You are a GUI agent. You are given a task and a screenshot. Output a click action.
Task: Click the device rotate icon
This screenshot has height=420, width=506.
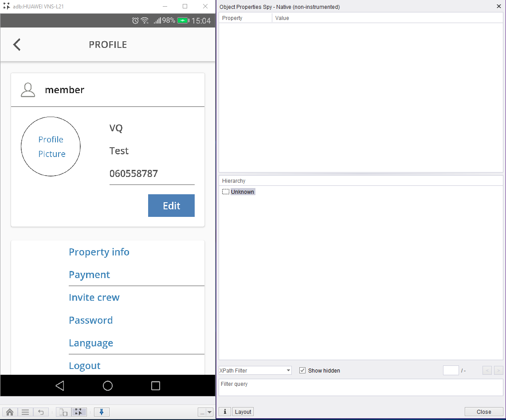pos(63,412)
